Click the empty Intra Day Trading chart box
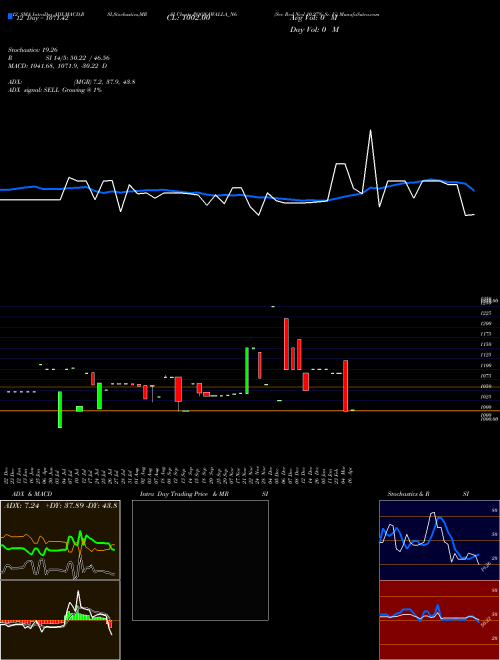 [x=200, y=560]
